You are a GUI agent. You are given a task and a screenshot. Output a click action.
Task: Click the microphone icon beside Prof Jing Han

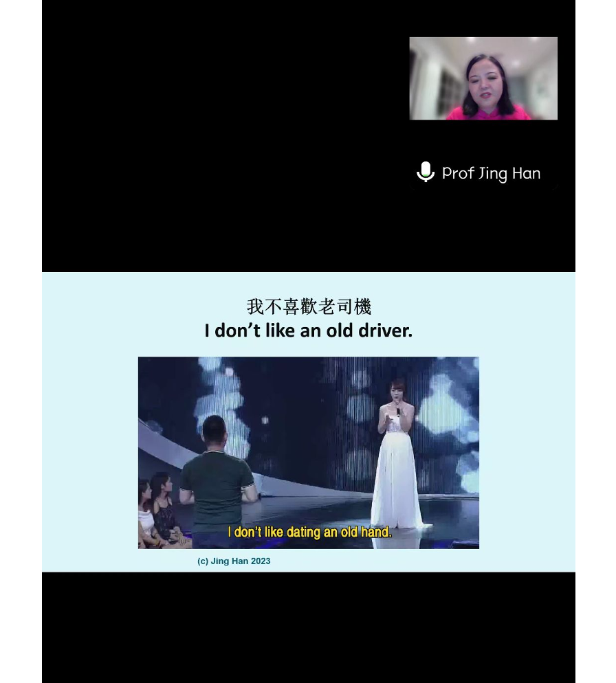[x=426, y=172]
